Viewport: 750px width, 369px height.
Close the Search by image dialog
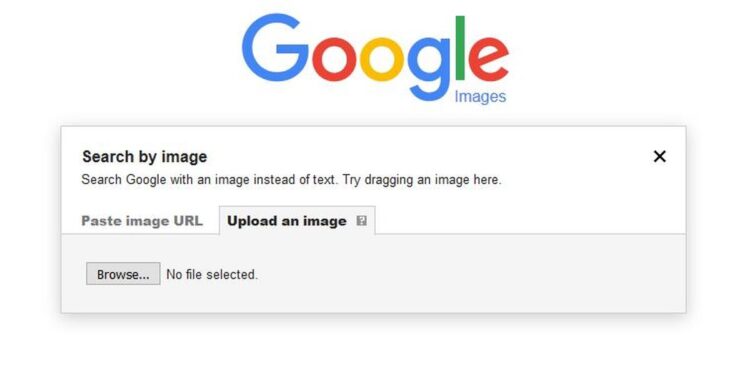click(x=659, y=157)
